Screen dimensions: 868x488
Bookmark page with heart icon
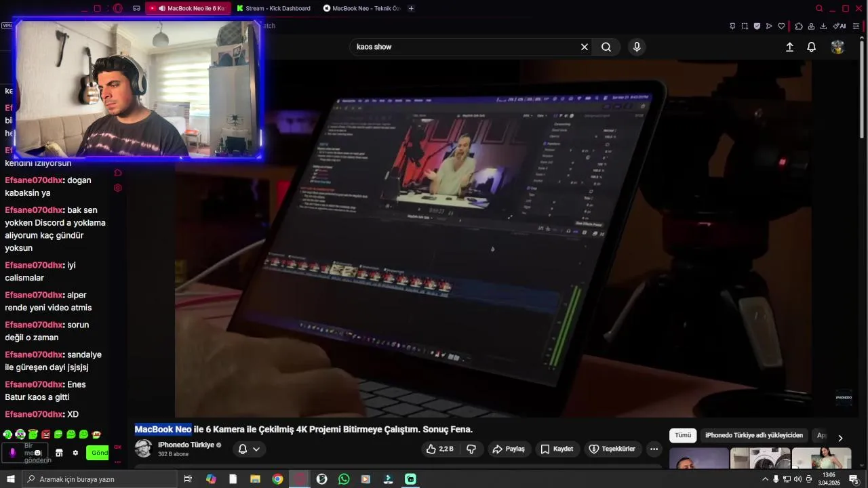(x=781, y=26)
